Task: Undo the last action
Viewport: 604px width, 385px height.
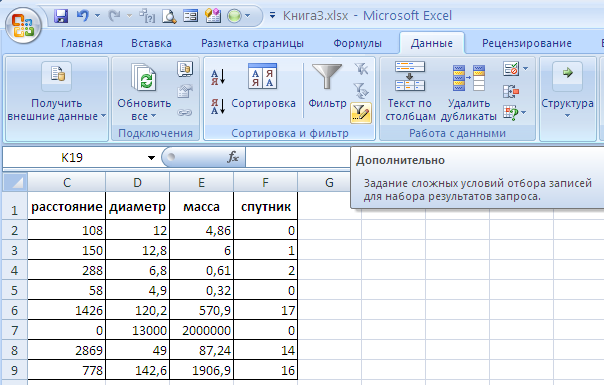Action: point(82,16)
